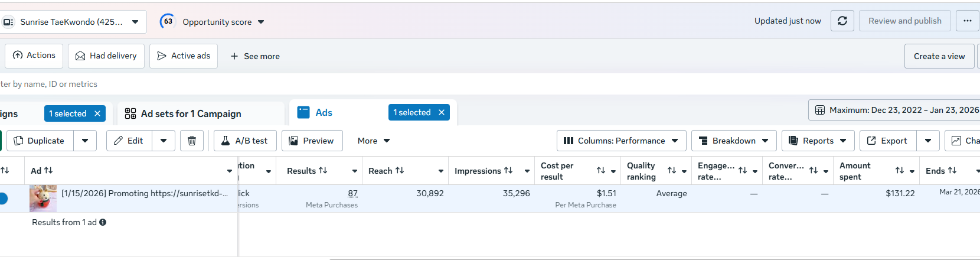980x260 pixels.
Task: Open the three-dot more options menu
Action: 967,21
